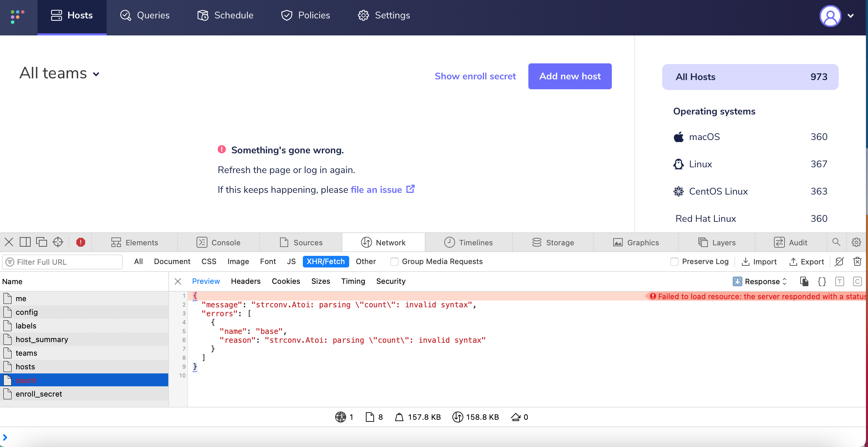868x447 pixels.
Task: Open the Response view dropdown
Action: tap(764, 281)
